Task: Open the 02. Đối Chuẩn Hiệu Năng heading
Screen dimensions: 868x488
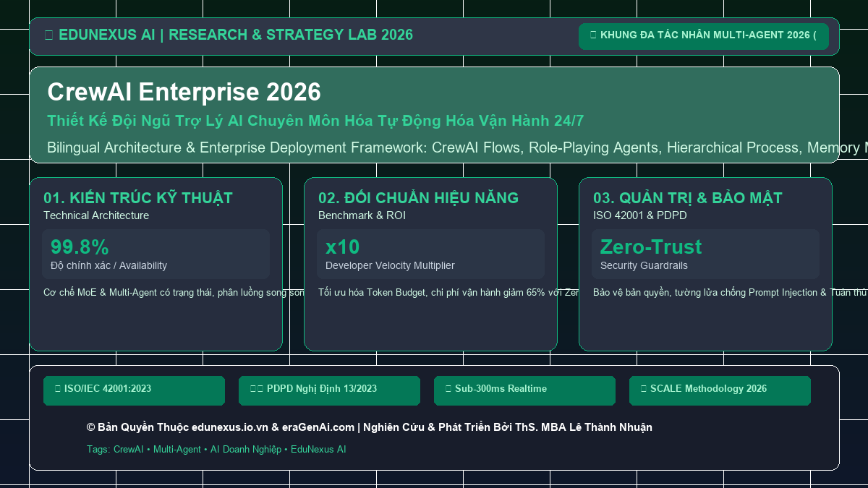Action: coord(418,198)
